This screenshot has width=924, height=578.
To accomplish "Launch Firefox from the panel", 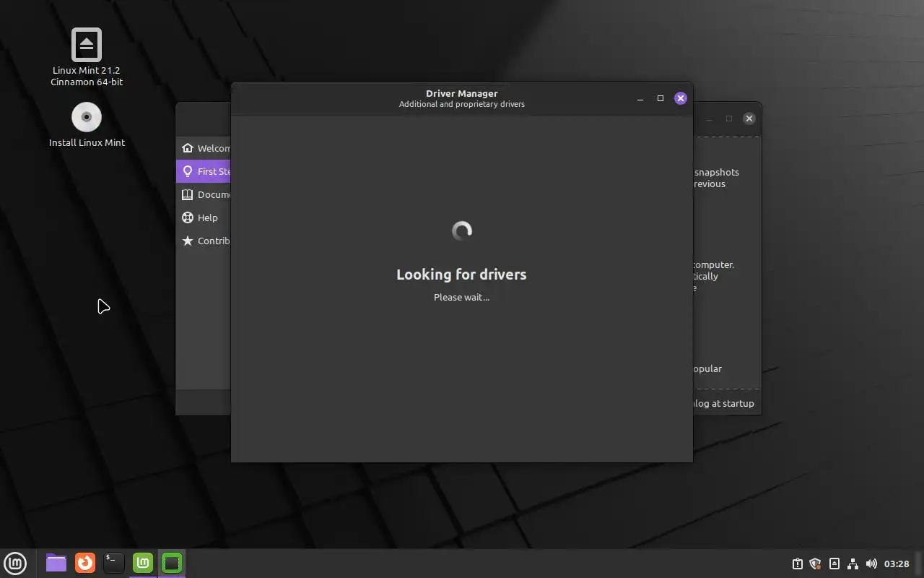I will click(x=85, y=563).
